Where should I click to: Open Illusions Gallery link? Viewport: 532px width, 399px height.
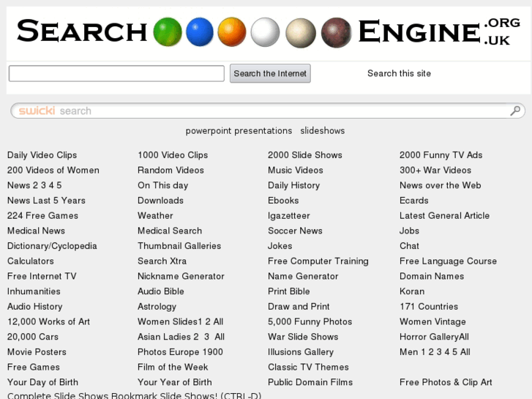point(301,352)
